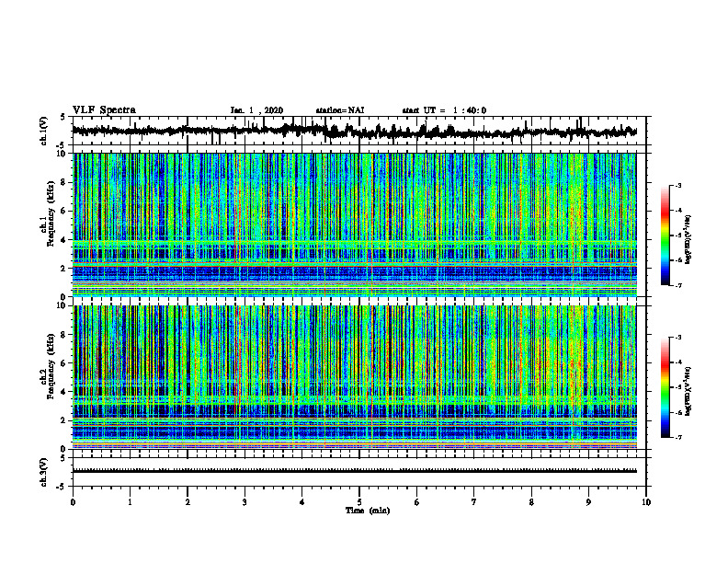This screenshot has width=728, height=563.
Task: Click time axis tick label "6"
Action: (417, 502)
